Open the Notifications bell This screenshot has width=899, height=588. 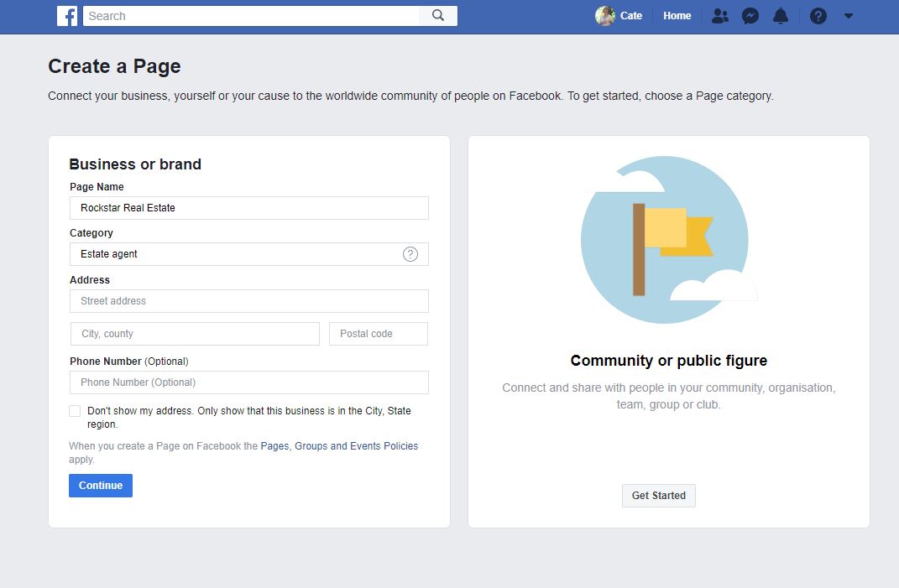(x=781, y=16)
